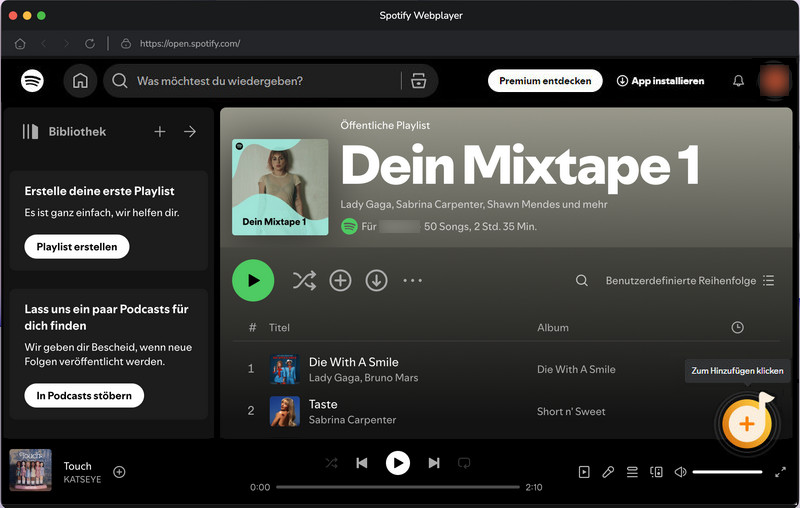Click the lock icon beside the URL
This screenshot has width=800, height=508.
[x=126, y=44]
